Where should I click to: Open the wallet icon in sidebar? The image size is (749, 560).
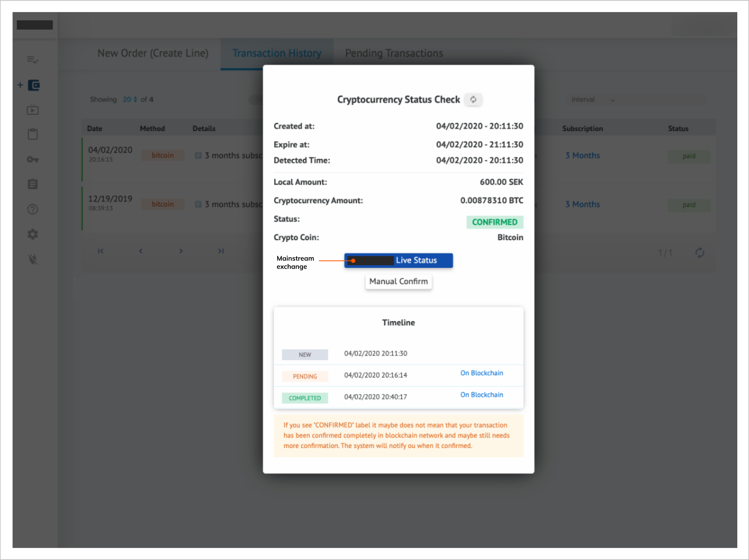[x=34, y=85]
